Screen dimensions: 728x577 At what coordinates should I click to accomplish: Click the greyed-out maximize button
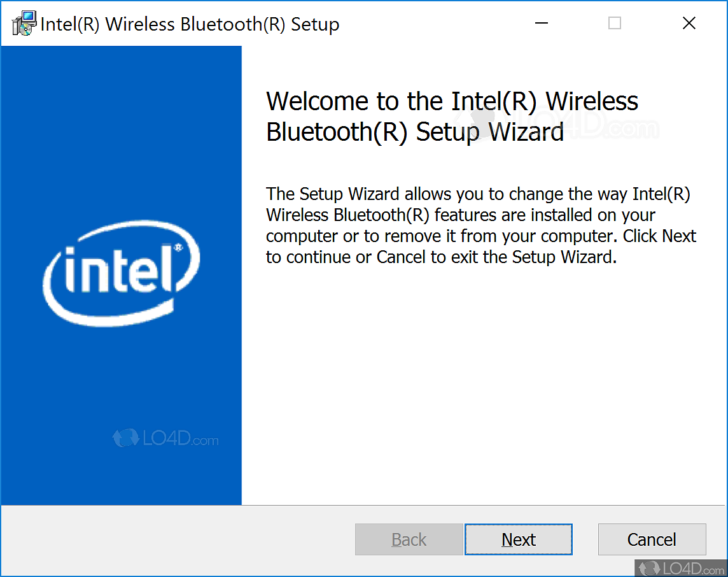(x=615, y=24)
